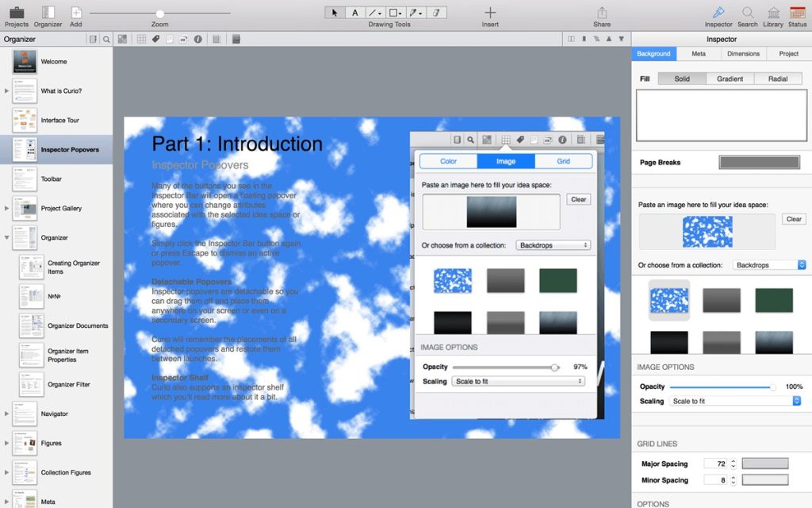
Task: Open the Projects briefcase icon
Action: tap(16, 13)
